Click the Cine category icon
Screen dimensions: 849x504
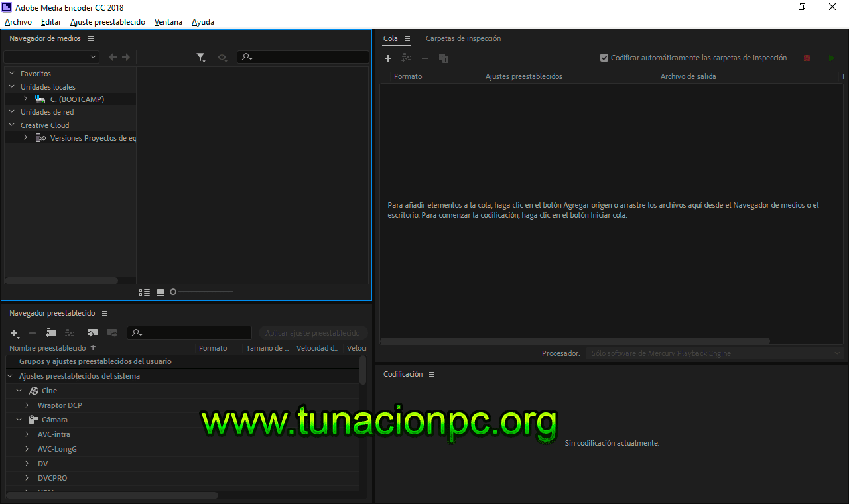(x=34, y=391)
